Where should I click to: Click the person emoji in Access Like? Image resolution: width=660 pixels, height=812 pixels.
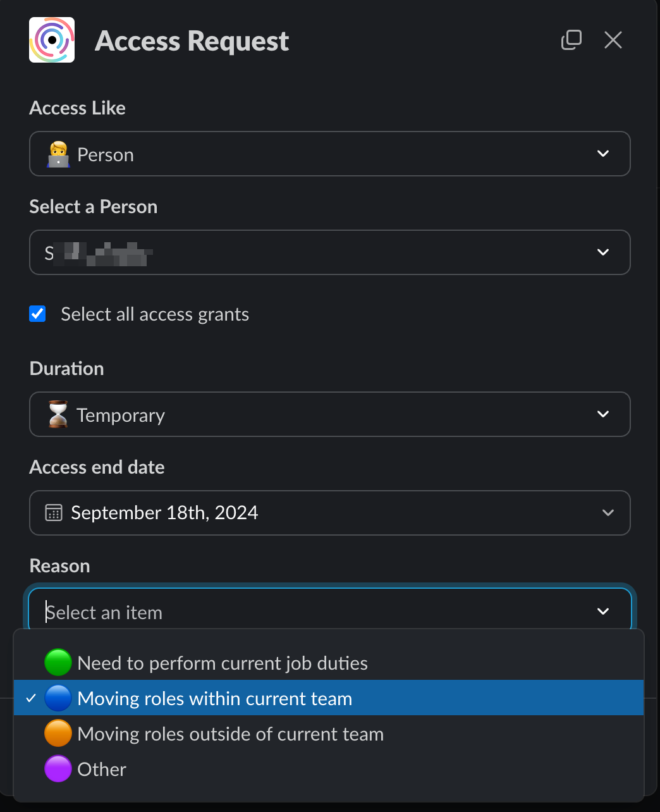(58, 154)
